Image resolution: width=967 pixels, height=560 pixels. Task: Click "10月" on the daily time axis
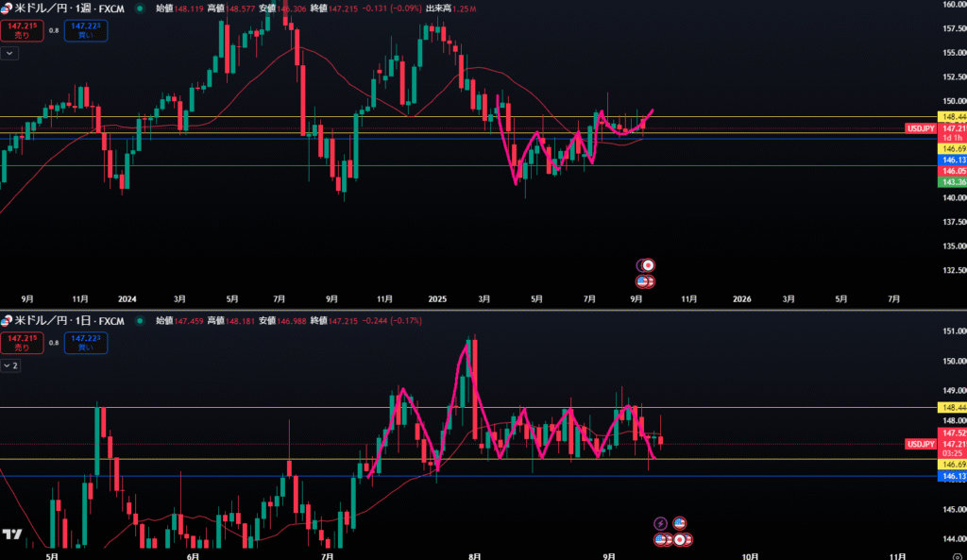750,556
